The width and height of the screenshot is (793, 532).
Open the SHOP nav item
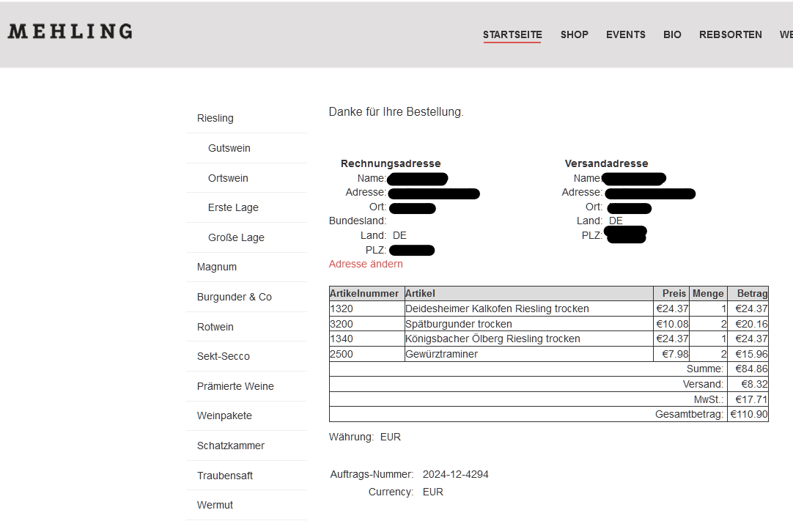(574, 34)
